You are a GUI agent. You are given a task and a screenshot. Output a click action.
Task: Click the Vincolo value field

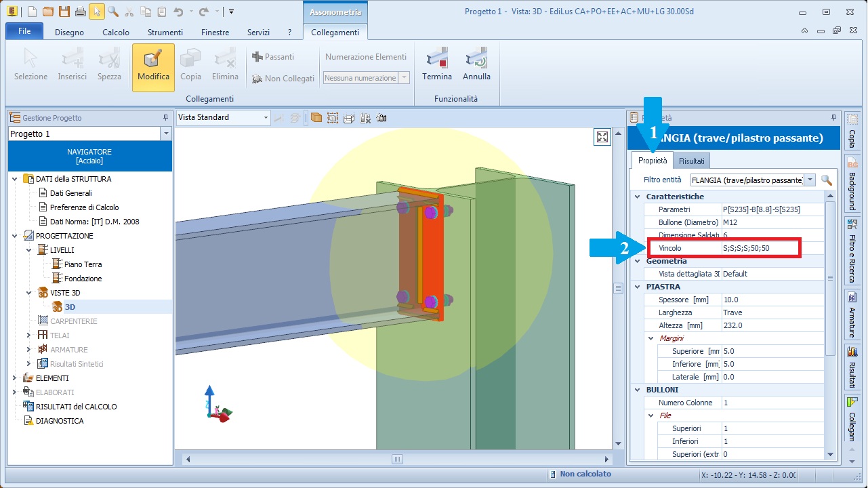click(x=760, y=248)
